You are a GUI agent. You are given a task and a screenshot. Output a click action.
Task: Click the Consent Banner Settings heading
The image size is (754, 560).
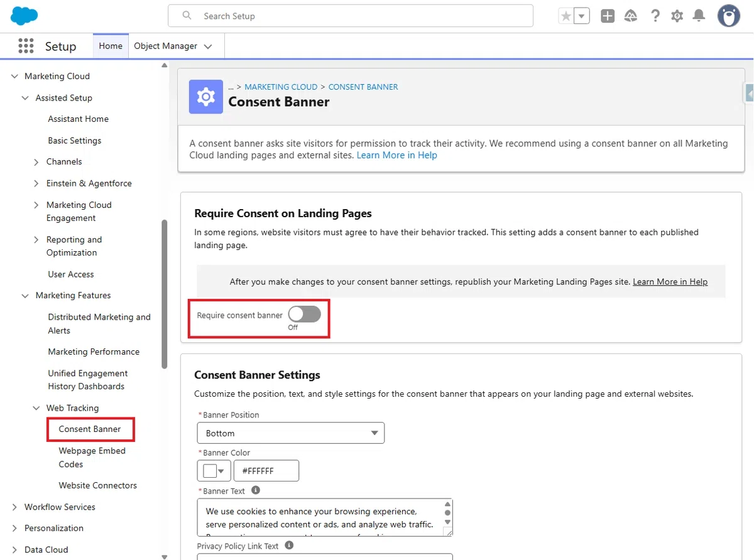pyautogui.click(x=257, y=375)
